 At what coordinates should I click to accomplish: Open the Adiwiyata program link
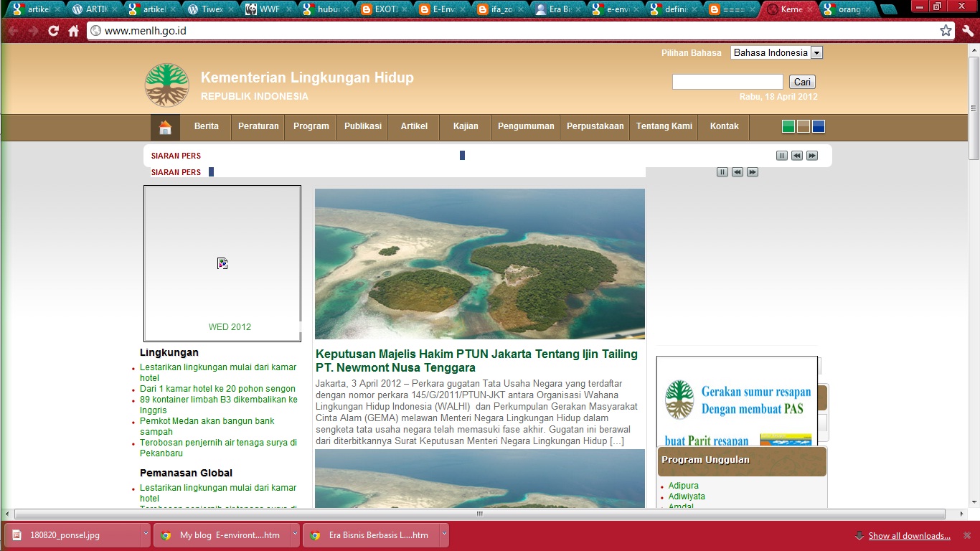click(687, 496)
